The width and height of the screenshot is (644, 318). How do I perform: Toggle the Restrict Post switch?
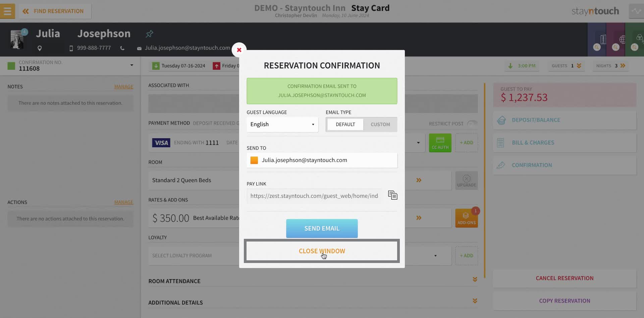[472, 124]
